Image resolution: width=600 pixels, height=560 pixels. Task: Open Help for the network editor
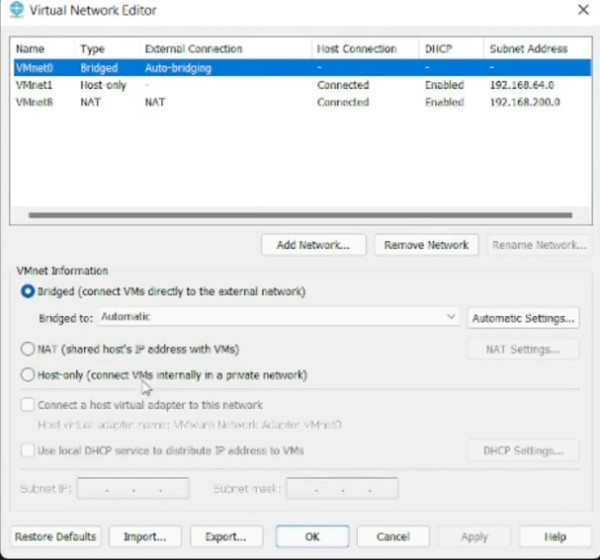555,537
